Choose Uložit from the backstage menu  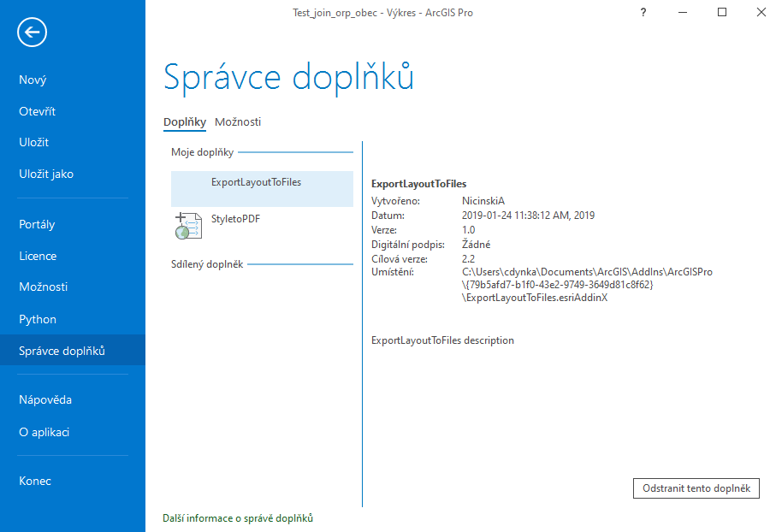33,143
